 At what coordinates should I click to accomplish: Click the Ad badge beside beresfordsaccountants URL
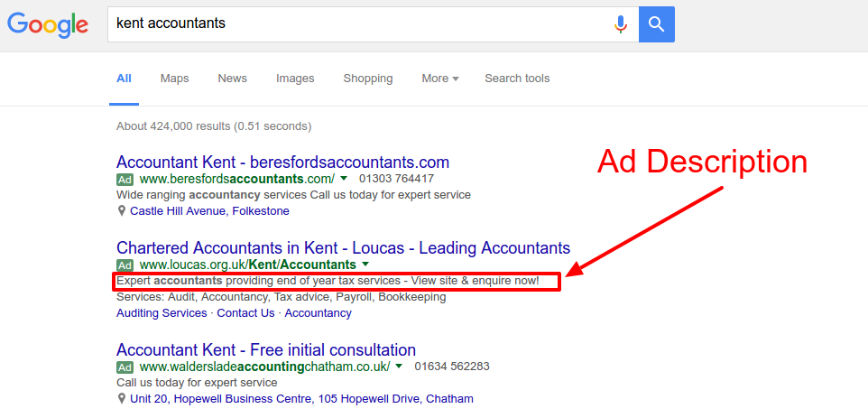[125, 180]
